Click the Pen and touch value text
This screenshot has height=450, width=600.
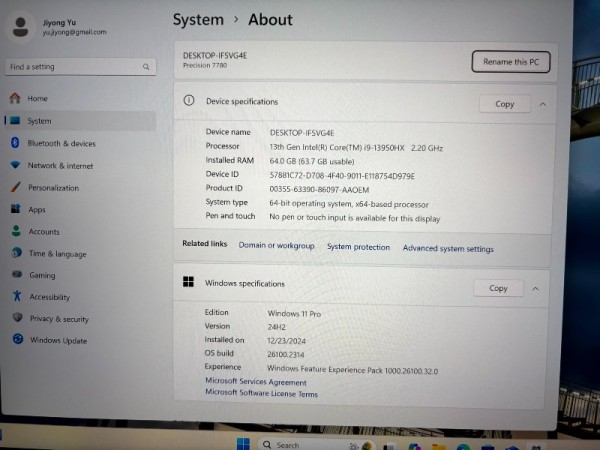354,218
